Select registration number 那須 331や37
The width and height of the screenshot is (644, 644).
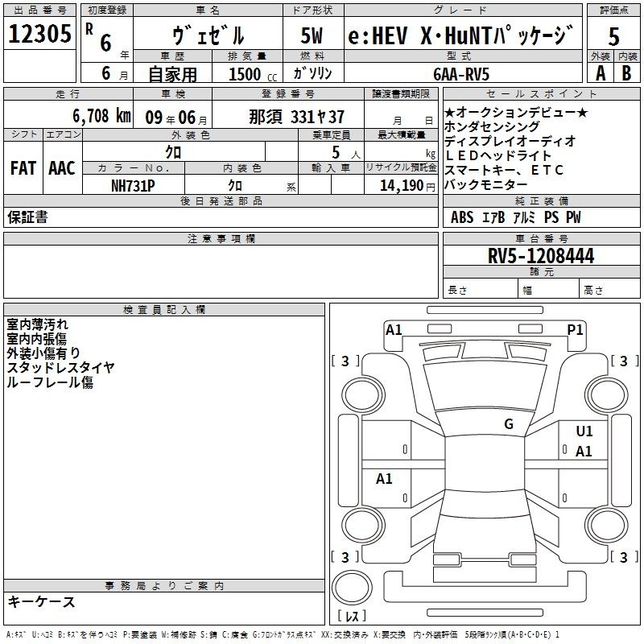[x=296, y=117]
